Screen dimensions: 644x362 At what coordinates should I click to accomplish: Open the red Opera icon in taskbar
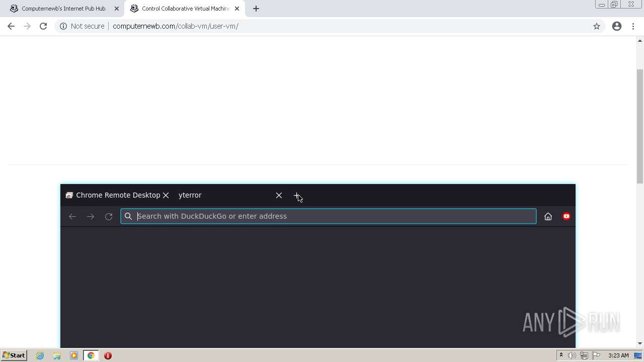click(x=108, y=355)
